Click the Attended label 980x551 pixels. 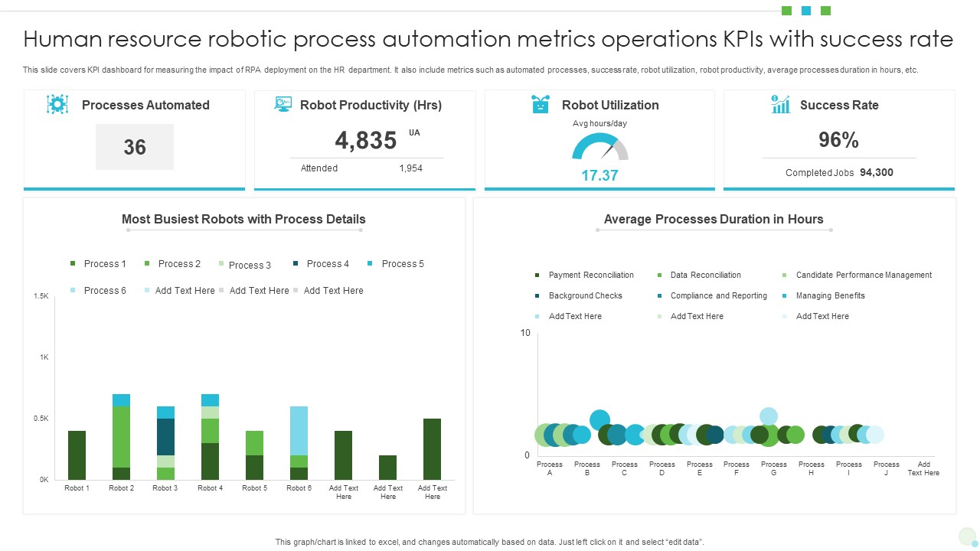[x=319, y=168]
